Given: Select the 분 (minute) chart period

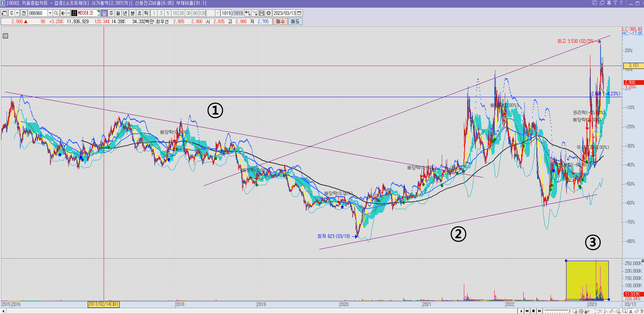Looking at the screenshot, I should pos(132,13).
